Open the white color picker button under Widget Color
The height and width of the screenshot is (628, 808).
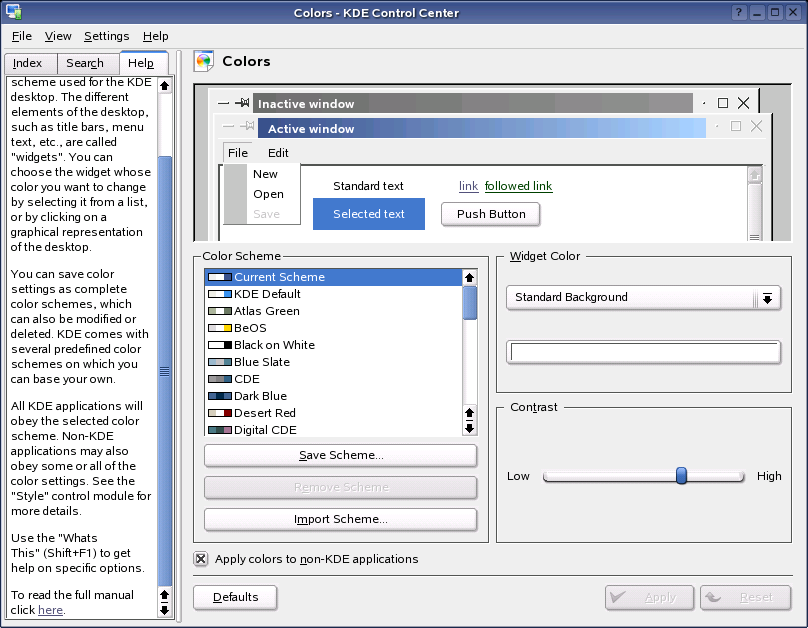(643, 352)
